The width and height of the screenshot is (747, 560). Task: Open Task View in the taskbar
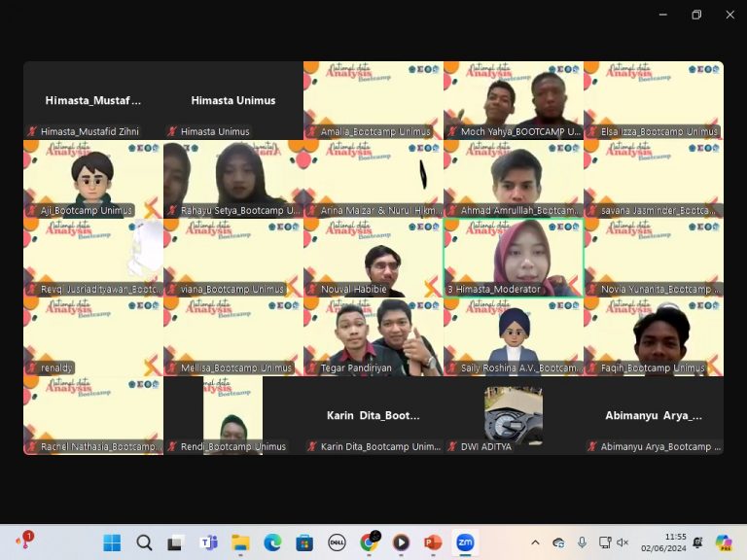point(176,542)
